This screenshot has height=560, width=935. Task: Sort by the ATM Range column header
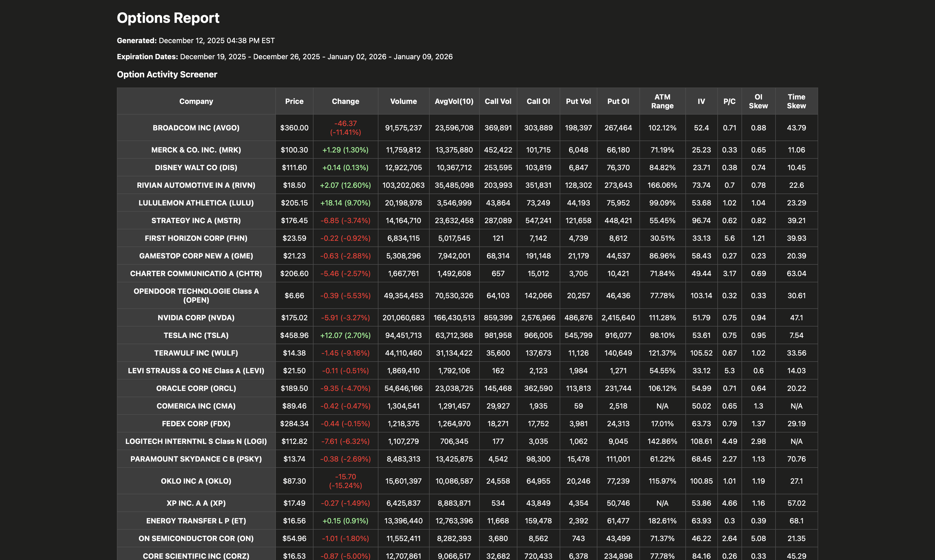point(662,101)
